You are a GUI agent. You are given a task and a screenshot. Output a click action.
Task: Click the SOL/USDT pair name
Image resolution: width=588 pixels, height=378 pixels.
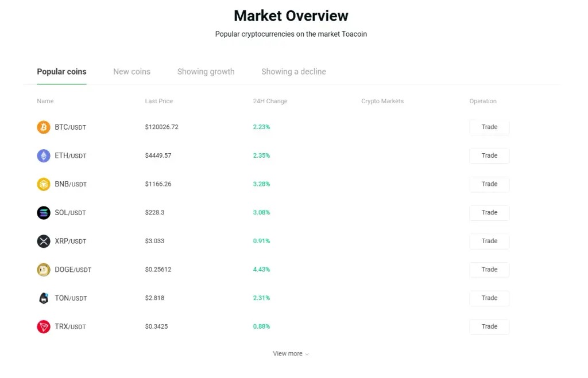click(70, 213)
